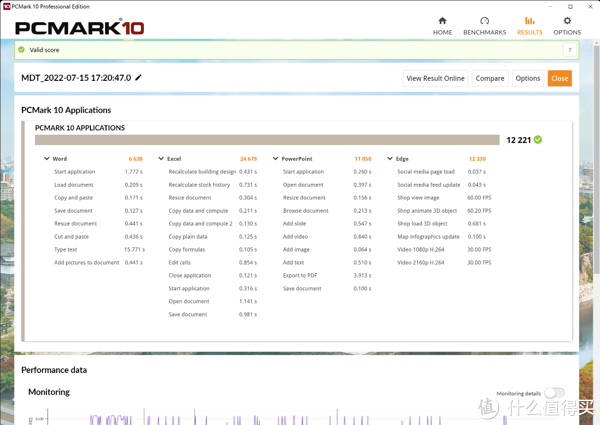The width and height of the screenshot is (600, 425).
Task: Collapse the PowerPoint results group
Action: 276,158
